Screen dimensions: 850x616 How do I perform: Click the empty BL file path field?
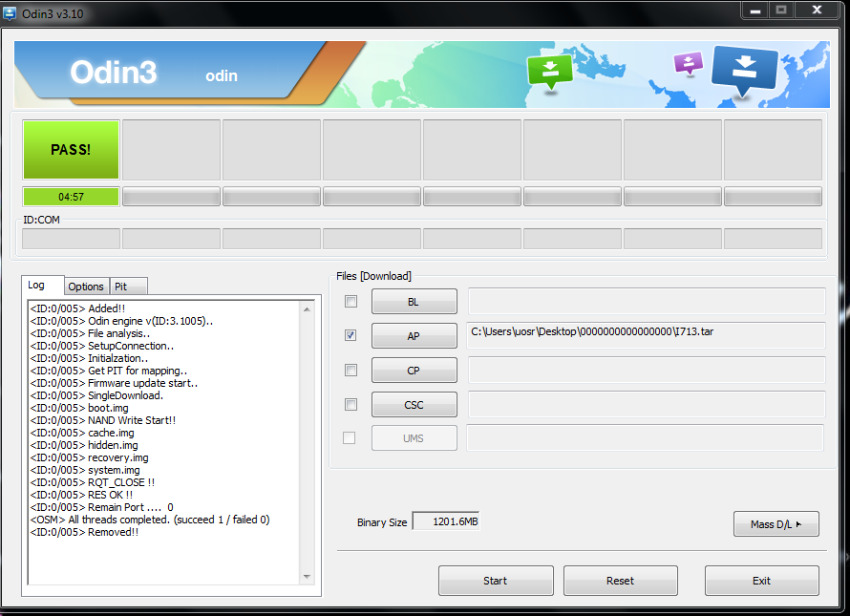point(647,301)
